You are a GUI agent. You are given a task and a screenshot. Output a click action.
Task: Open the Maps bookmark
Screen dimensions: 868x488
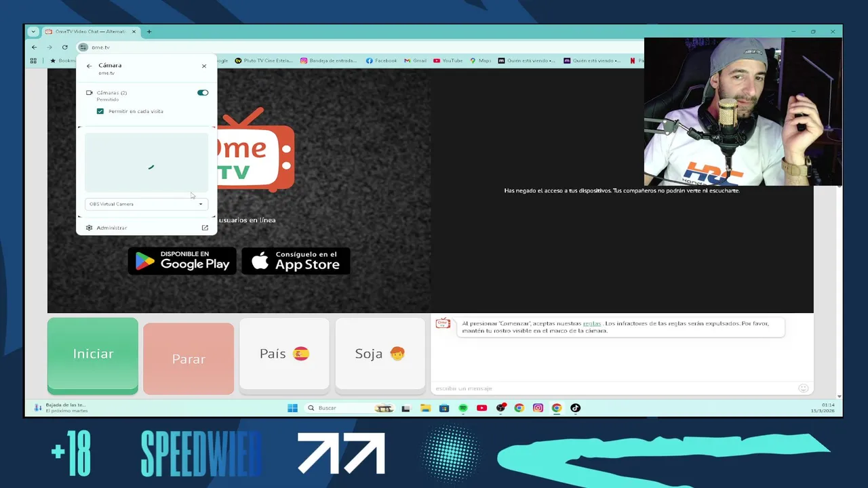[480, 61]
